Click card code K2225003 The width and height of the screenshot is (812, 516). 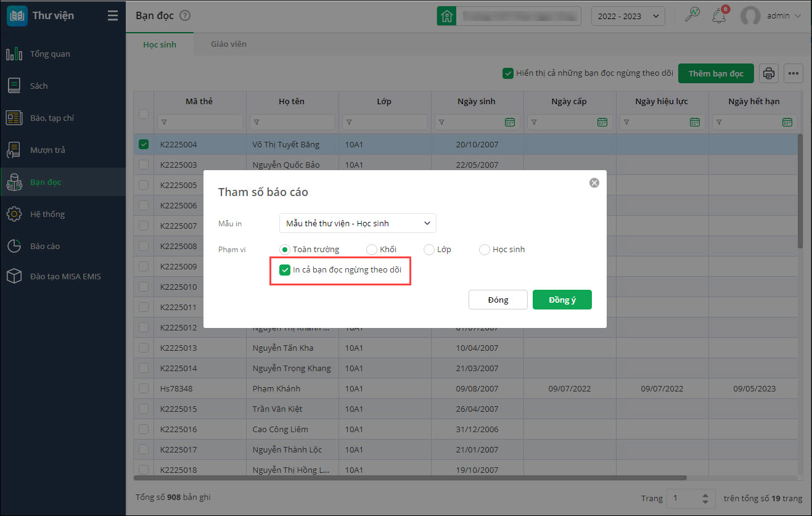pos(179,165)
